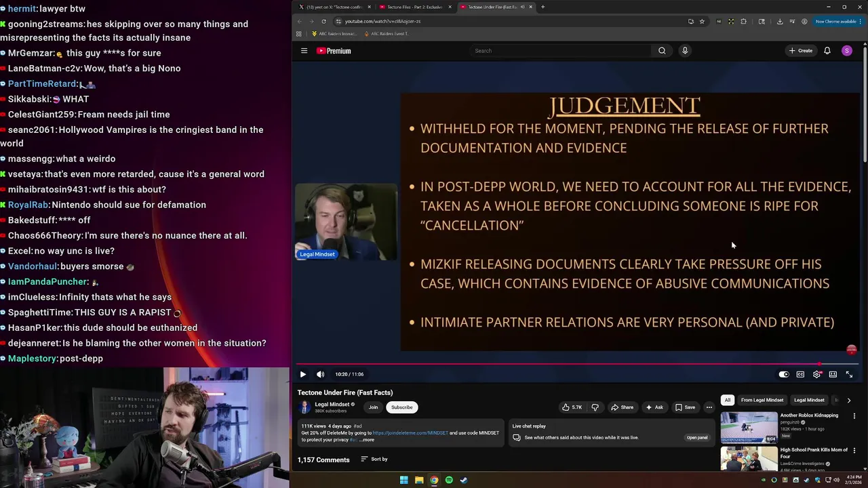Like the video showing 5.7K
Viewport: 868px width, 488px height.
573,407
